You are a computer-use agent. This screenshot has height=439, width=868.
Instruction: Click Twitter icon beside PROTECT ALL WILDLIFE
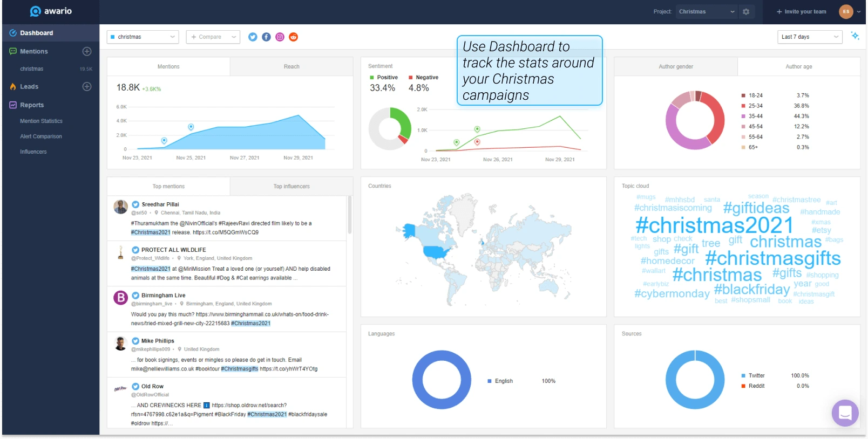[135, 250]
